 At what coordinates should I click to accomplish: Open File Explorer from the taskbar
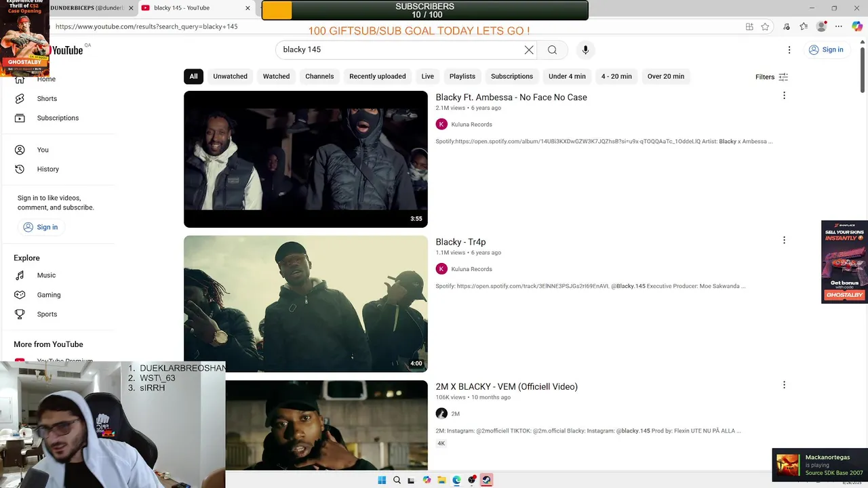(441, 480)
